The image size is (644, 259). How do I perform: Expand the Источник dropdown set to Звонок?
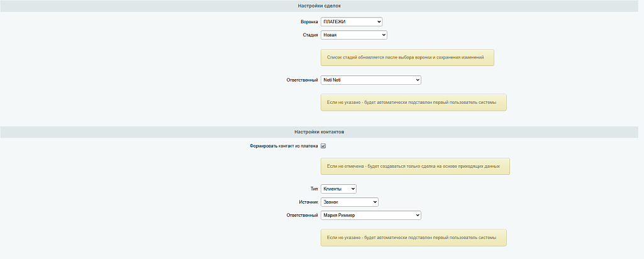350,202
